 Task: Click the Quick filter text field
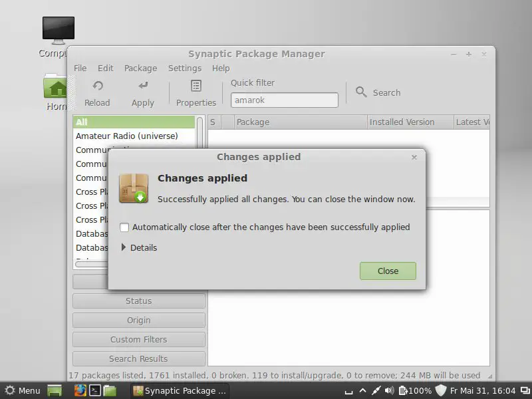click(x=284, y=100)
